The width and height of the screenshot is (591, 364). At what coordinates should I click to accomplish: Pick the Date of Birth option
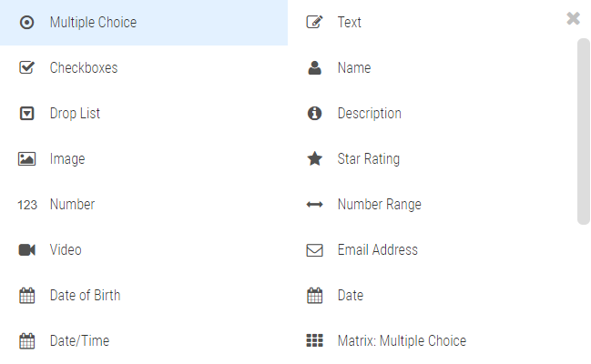click(144, 296)
